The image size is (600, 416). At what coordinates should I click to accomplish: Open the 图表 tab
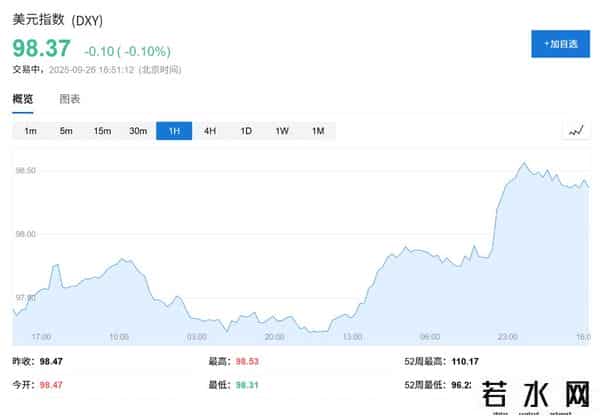tap(70, 99)
